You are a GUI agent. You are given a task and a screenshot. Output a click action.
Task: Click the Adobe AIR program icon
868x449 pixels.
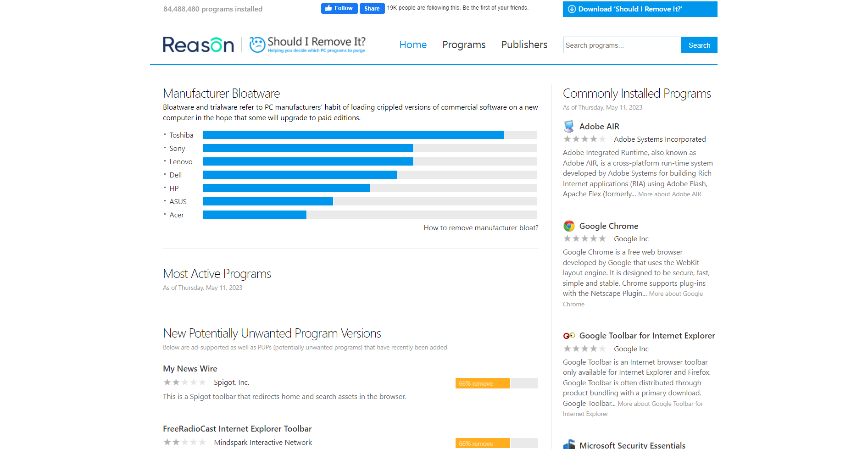[x=569, y=126]
